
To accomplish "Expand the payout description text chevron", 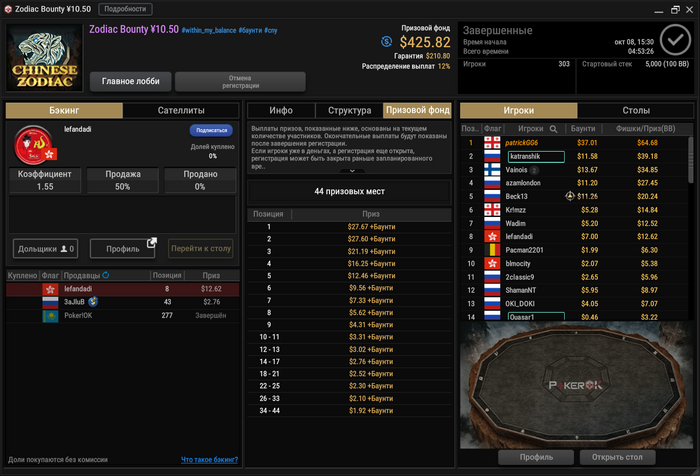I will click(352, 171).
